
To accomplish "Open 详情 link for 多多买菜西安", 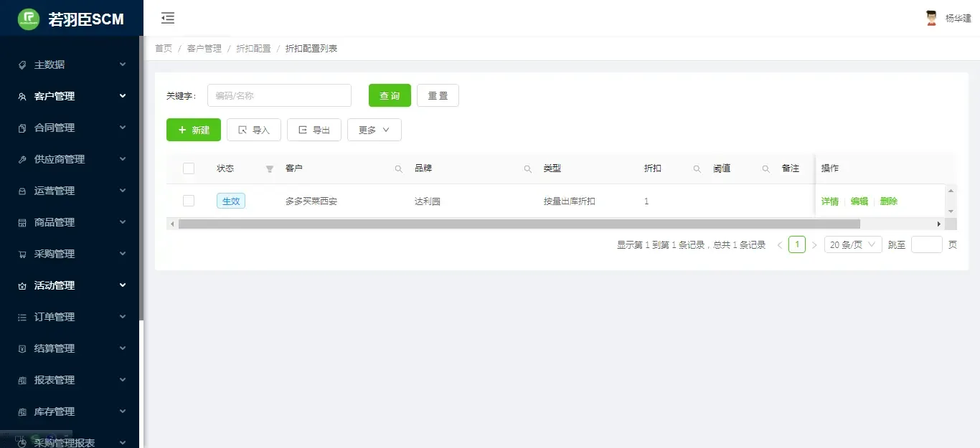I will [830, 201].
